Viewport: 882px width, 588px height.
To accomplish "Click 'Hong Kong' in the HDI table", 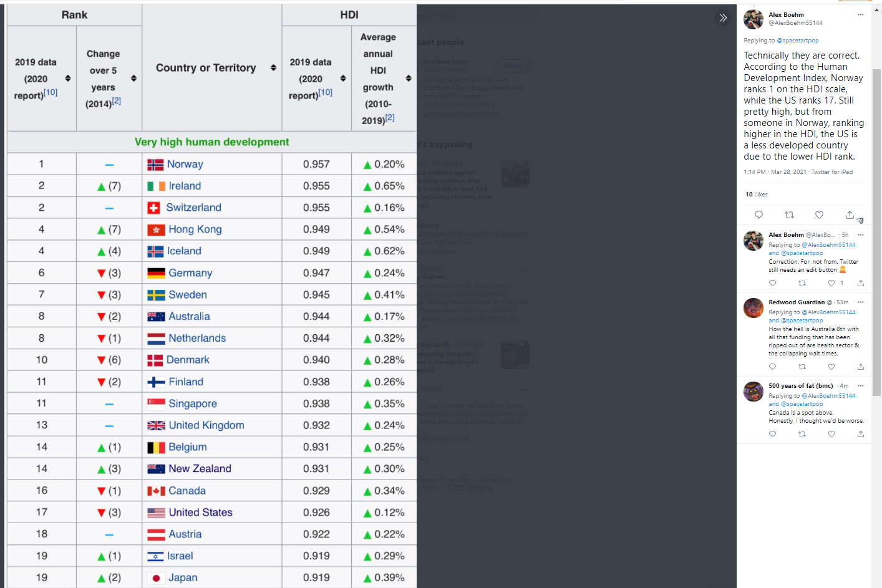I will point(195,229).
